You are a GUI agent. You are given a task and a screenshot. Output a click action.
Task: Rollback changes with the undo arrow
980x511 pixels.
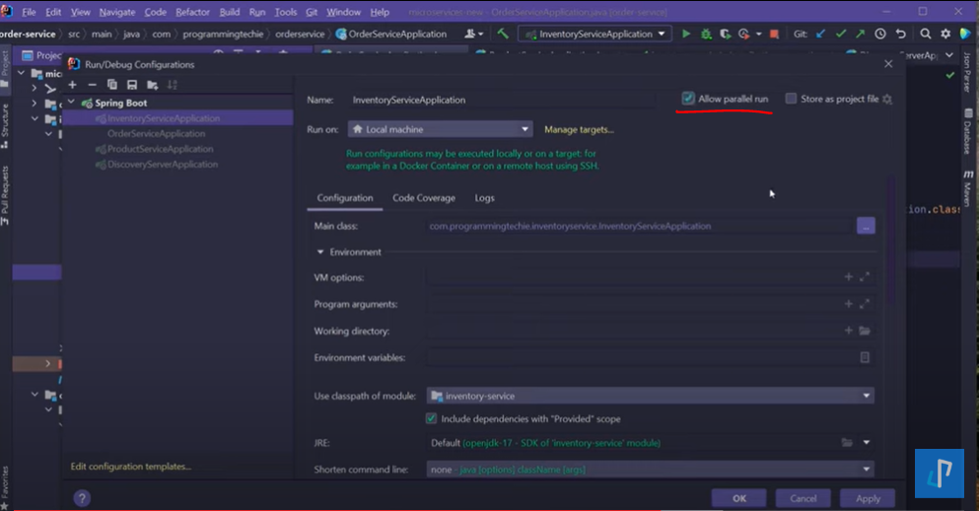(900, 34)
